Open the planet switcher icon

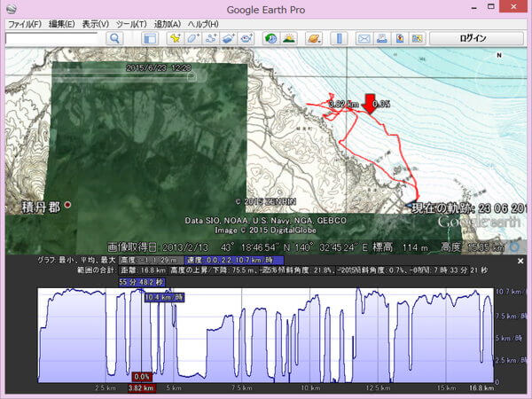(314, 38)
